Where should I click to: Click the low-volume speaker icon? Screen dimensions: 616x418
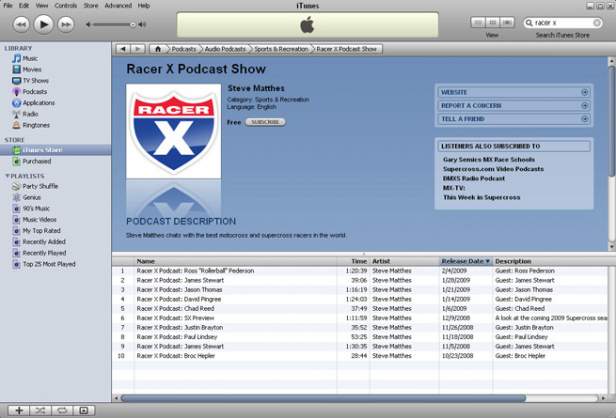(x=88, y=24)
